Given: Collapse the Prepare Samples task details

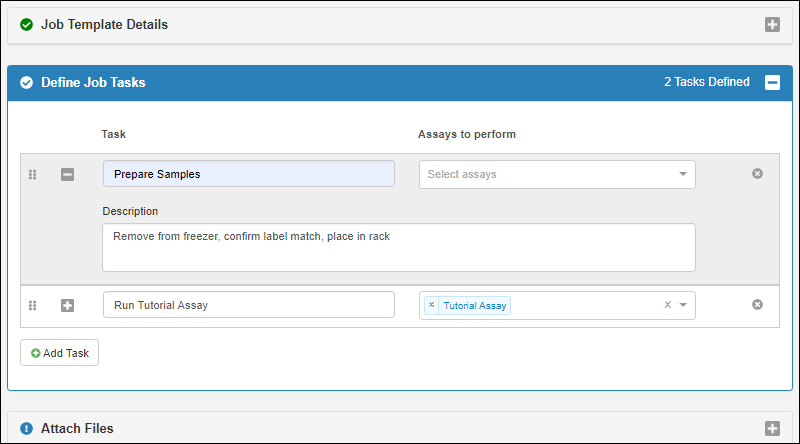Looking at the screenshot, I should (67, 174).
